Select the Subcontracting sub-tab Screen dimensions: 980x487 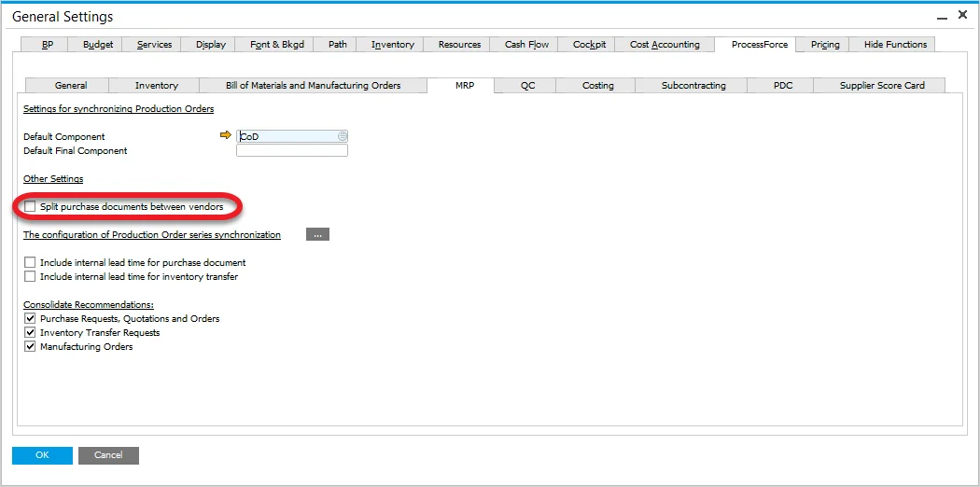pos(693,86)
